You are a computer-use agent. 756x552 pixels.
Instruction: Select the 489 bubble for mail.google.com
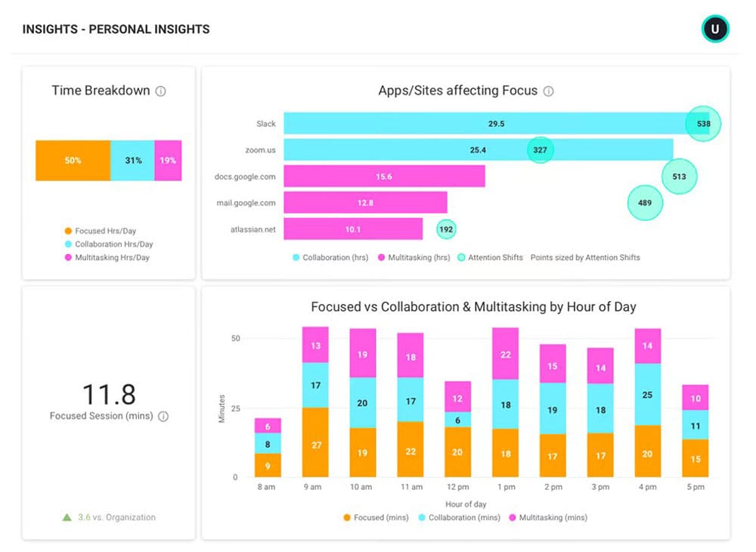pos(645,203)
